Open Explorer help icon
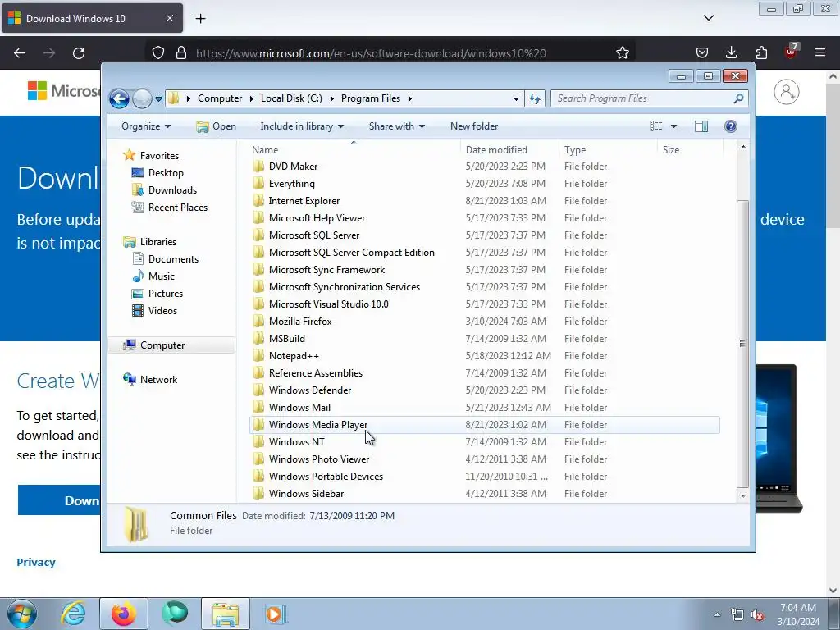Image resolution: width=840 pixels, height=630 pixels. click(x=731, y=126)
